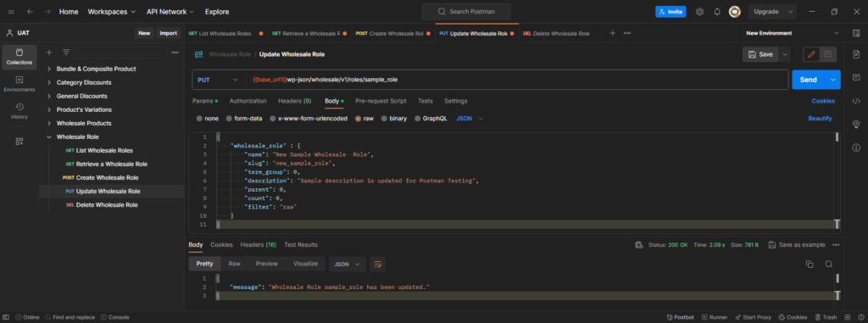Open the Workspaces dropdown
The height and width of the screenshot is (323, 868).
tap(111, 12)
